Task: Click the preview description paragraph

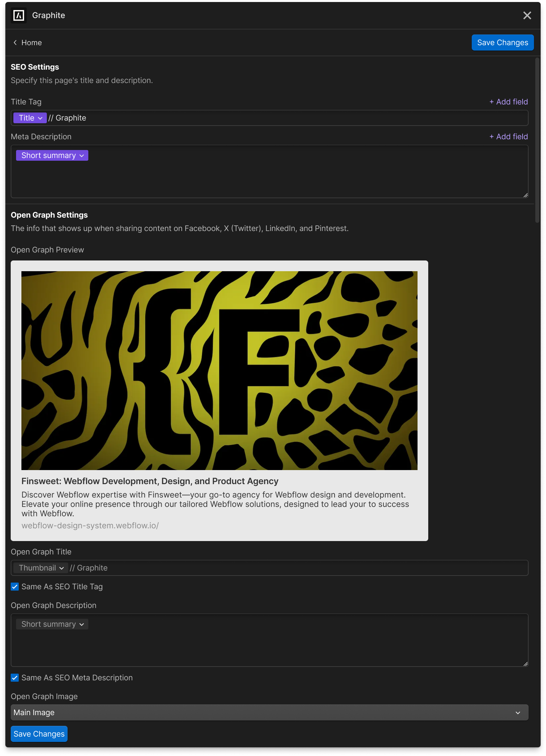Action: 215,504
